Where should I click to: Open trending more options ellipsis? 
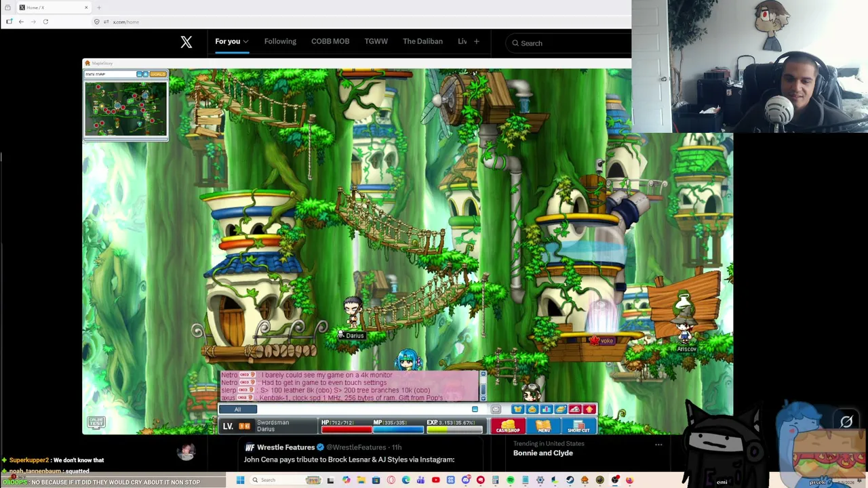[658, 445]
